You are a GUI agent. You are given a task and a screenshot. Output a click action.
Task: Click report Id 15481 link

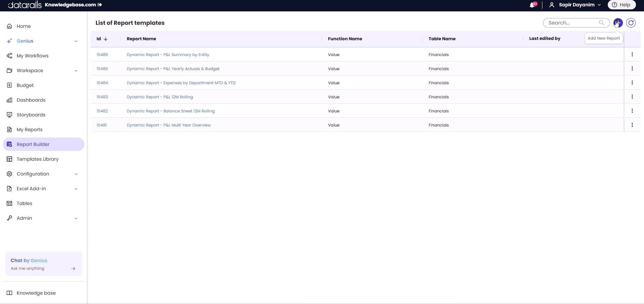click(x=102, y=125)
